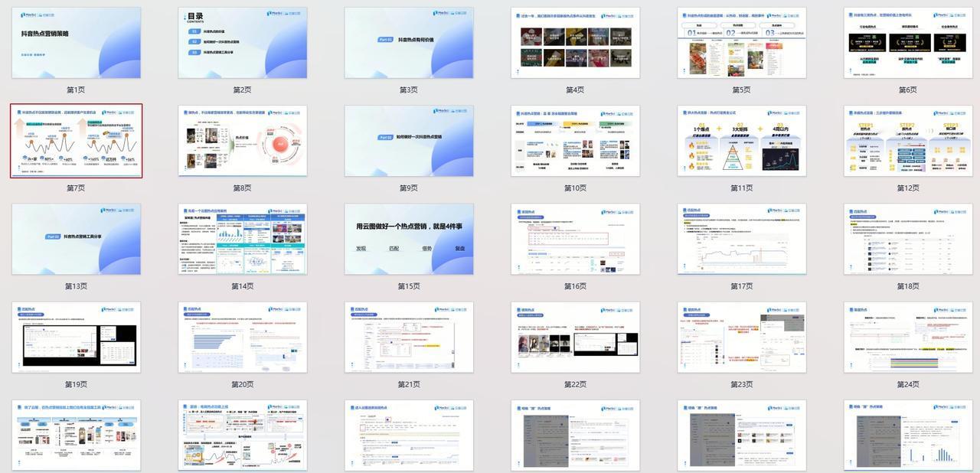The width and height of the screenshot is (980, 473).
Task: Select slide thumbnail 第11页
Action: 742,141
